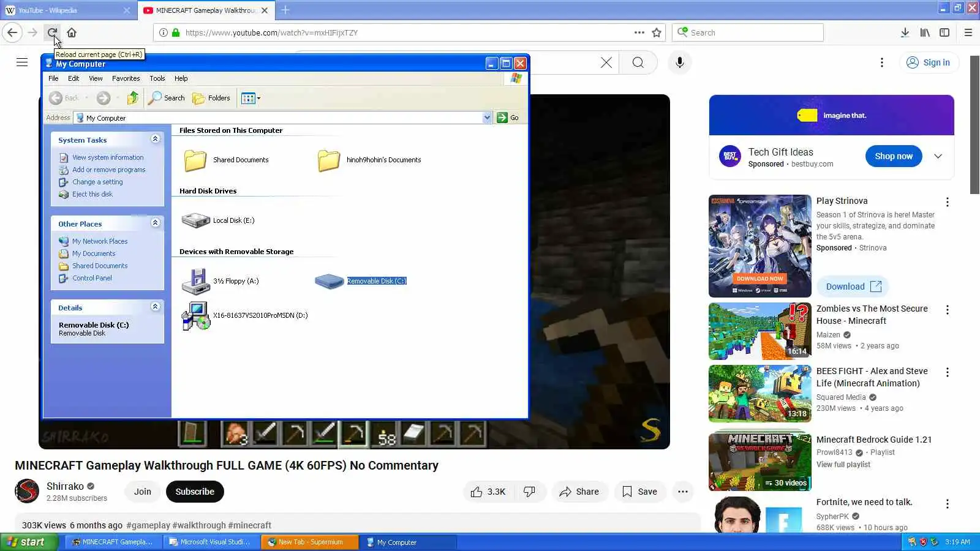Go back in browser history

[12, 32]
